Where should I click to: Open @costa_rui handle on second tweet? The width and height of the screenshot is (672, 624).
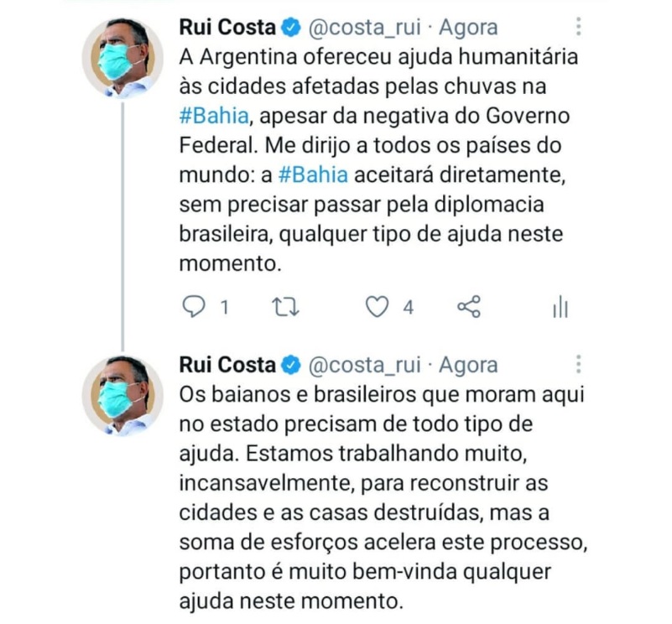pos(365,366)
